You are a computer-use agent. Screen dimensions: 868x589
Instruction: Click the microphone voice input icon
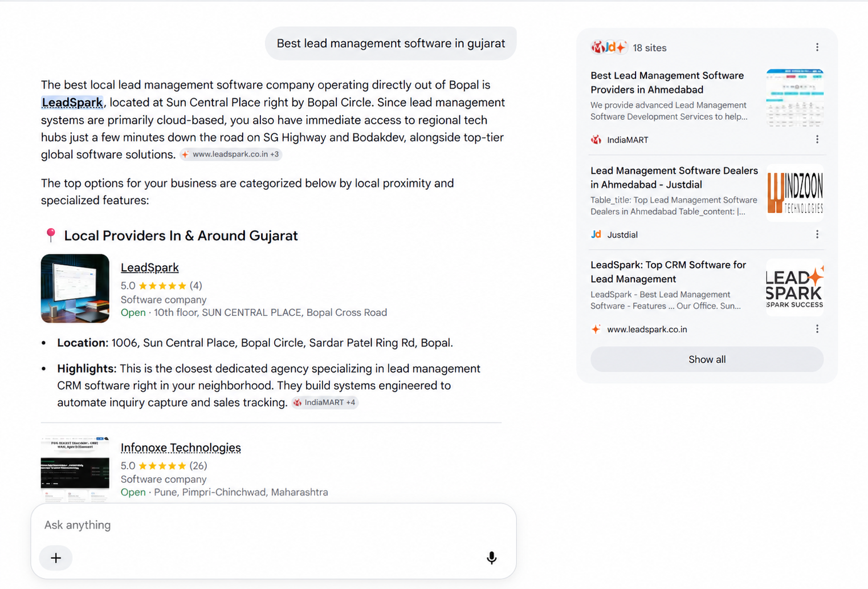coord(492,558)
